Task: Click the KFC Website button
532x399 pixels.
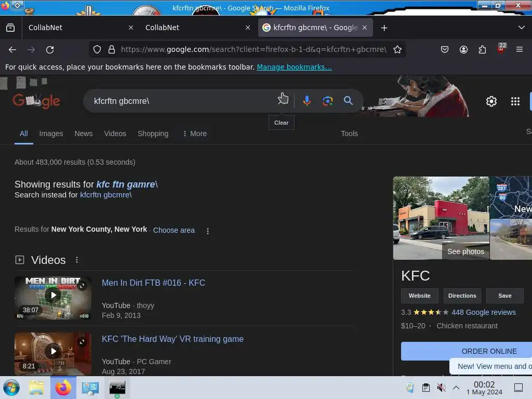Action: coord(420,296)
